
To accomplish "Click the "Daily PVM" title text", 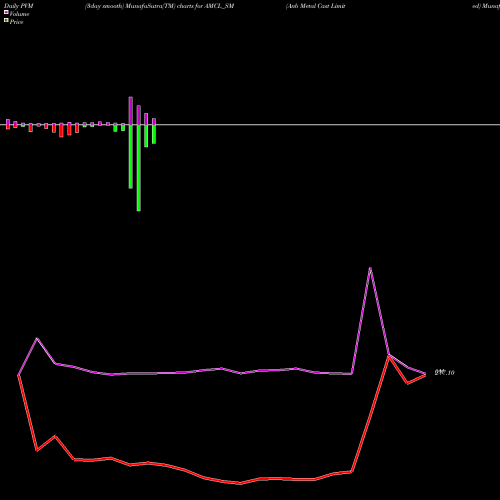I will coord(19,6).
